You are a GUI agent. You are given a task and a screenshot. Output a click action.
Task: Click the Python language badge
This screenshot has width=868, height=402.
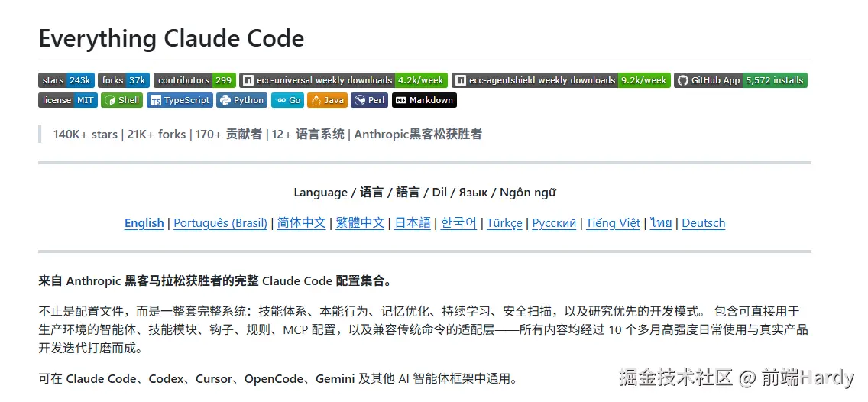click(242, 100)
